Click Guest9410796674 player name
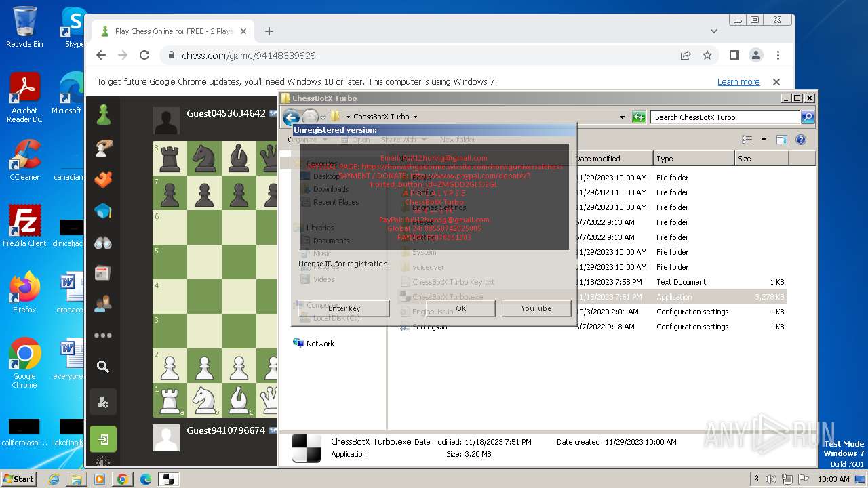Viewport: 868px width, 488px height. click(x=226, y=430)
